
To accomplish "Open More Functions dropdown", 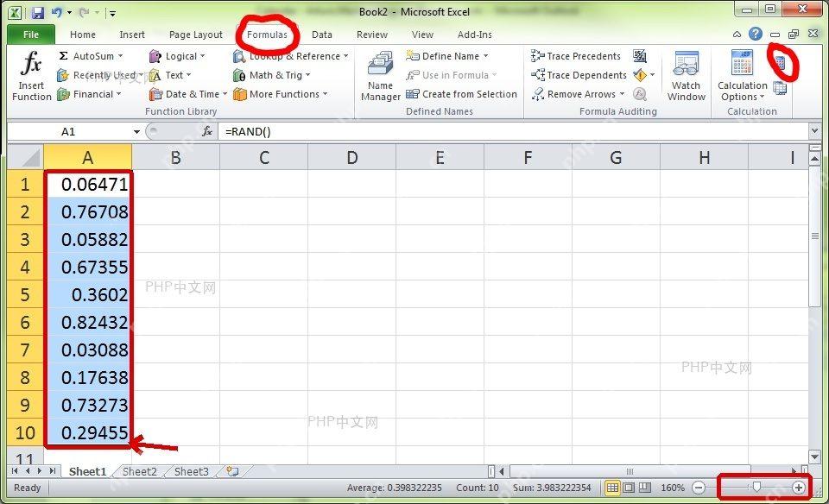I will [280, 94].
